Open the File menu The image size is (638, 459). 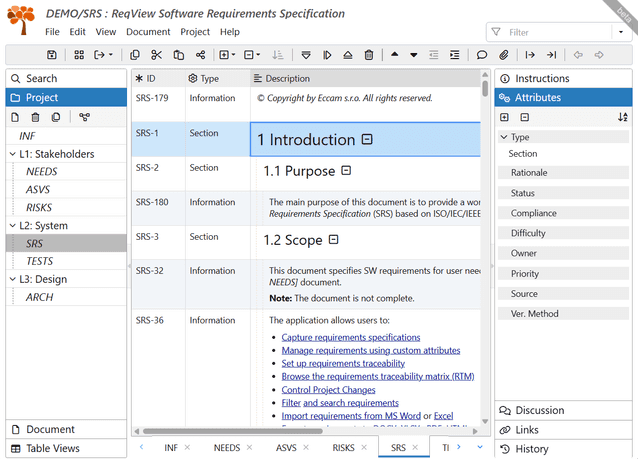(52, 32)
